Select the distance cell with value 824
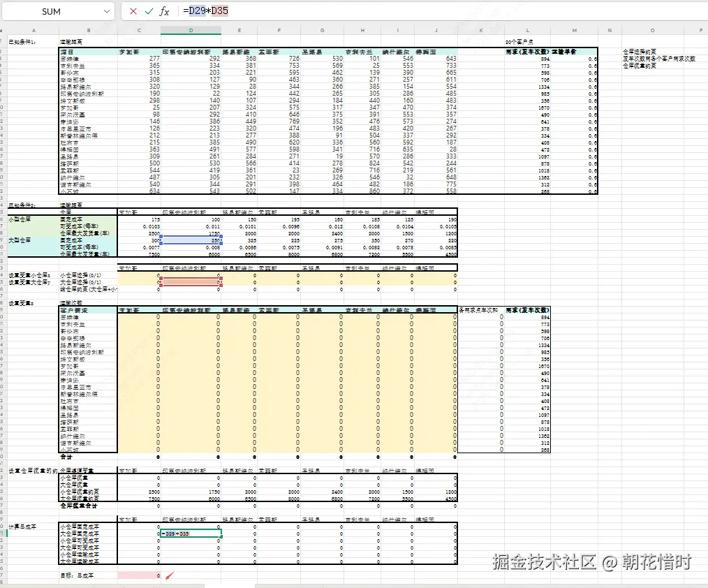This screenshot has width=708, height=588. (x=362, y=163)
